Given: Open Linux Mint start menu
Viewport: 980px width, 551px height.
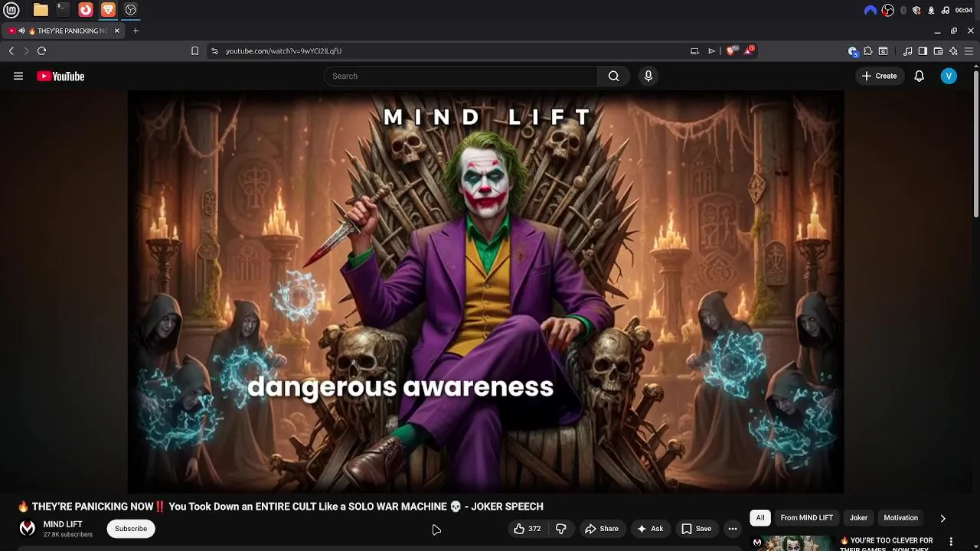Looking at the screenshot, I should [11, 10].
